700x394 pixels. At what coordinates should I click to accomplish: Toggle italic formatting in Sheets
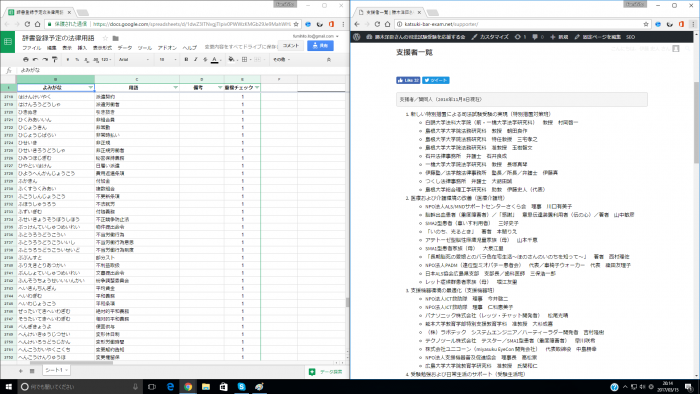click(x=196, y=59)
